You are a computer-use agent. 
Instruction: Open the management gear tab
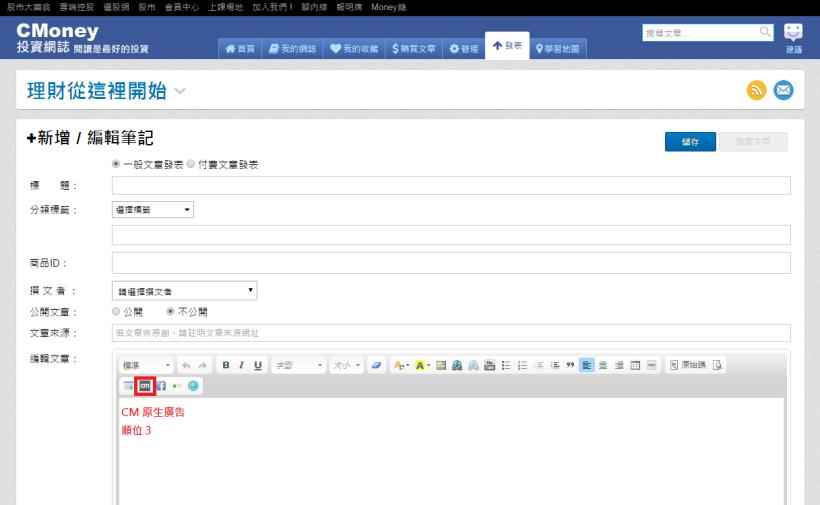464,49
